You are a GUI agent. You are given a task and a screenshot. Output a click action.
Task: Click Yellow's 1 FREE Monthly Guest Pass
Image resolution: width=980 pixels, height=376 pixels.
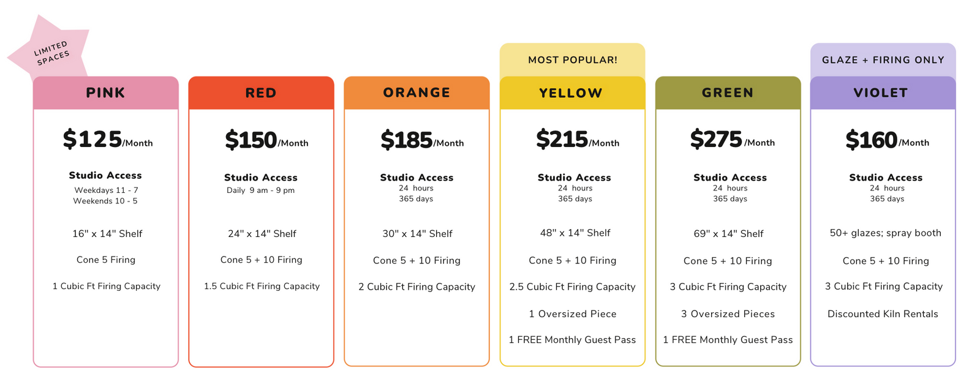572,340
